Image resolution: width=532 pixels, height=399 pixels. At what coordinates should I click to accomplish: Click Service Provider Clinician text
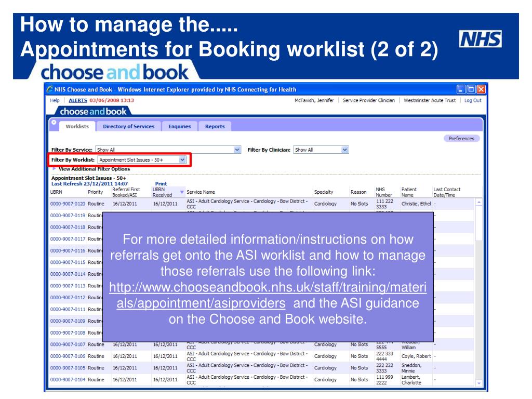(x=369, y=100)
